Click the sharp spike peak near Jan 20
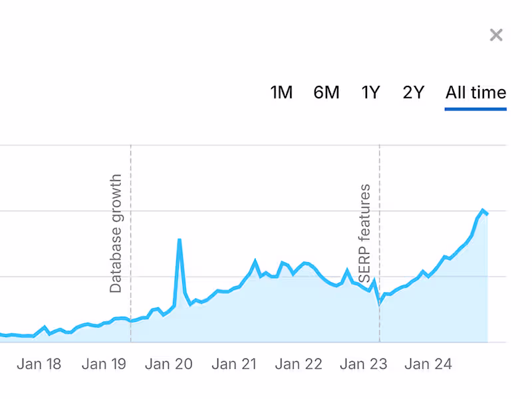 (180, 240)
